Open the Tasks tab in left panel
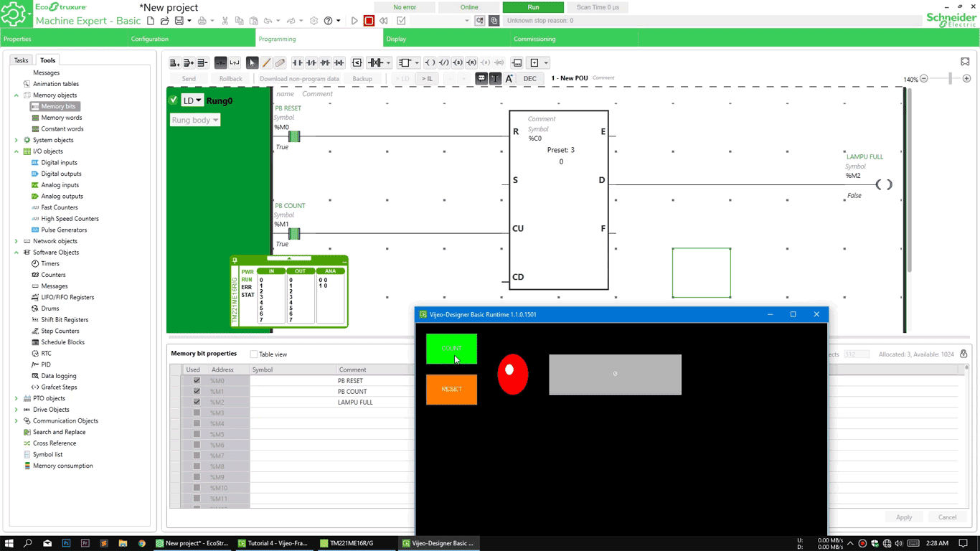980x551 pixels. 21,60
